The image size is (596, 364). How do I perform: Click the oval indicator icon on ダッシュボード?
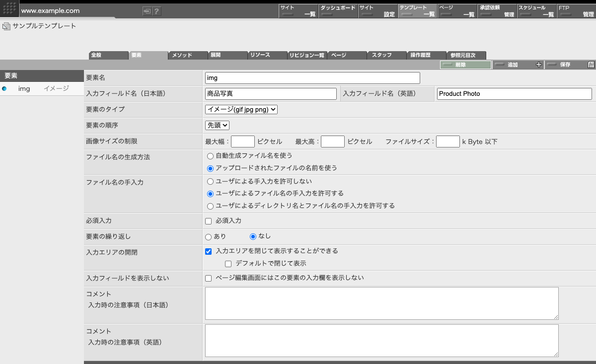(328, 14)
